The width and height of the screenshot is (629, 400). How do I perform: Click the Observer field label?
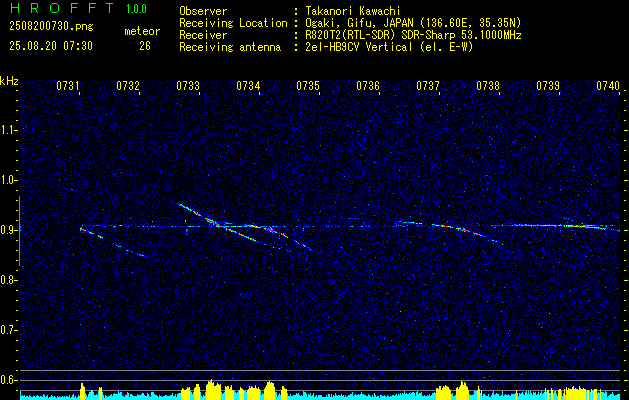coord(203,11)
